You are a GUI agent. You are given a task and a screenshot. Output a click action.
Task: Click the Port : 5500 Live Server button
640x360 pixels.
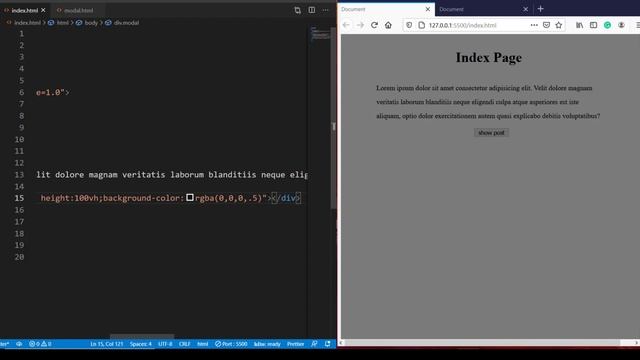click(x=231, y=344)
